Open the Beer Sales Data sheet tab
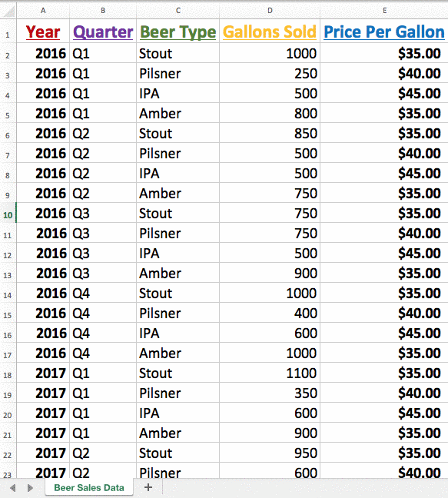This screenshot has width=448, height=498. 89,487
